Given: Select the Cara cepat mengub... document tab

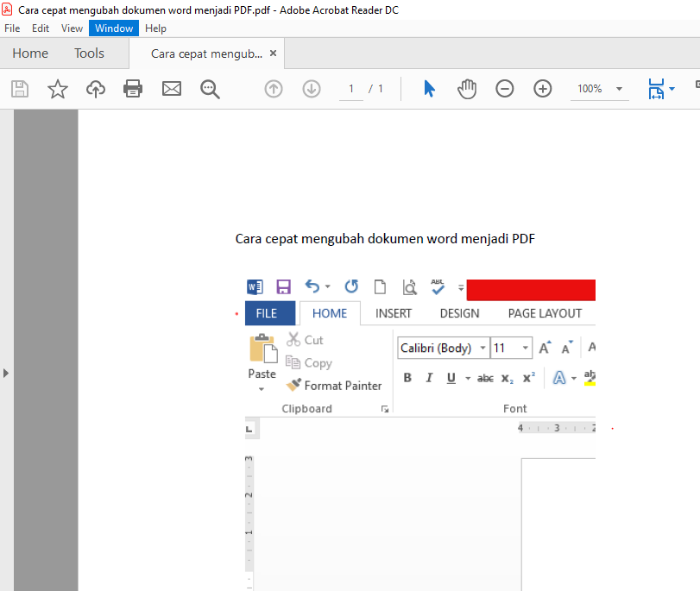Looking at the screenshot, I should (x=206, y=54).
